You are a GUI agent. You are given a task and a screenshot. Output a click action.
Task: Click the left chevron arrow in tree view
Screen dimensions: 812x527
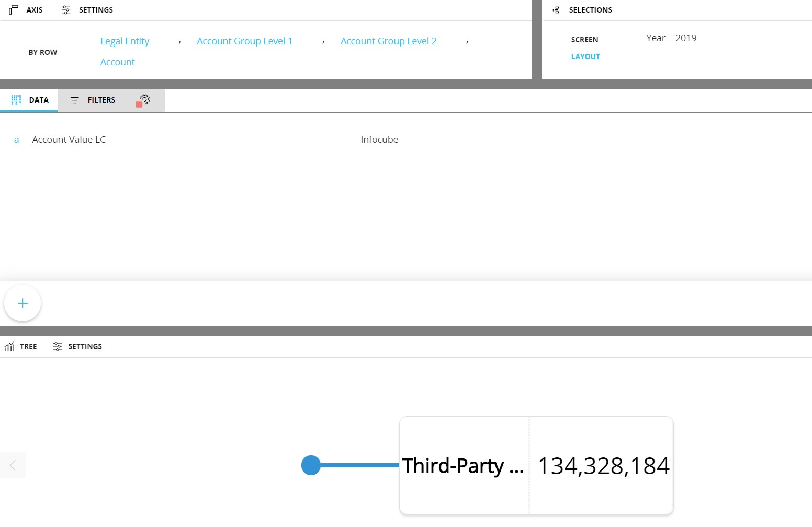[13, 465]
